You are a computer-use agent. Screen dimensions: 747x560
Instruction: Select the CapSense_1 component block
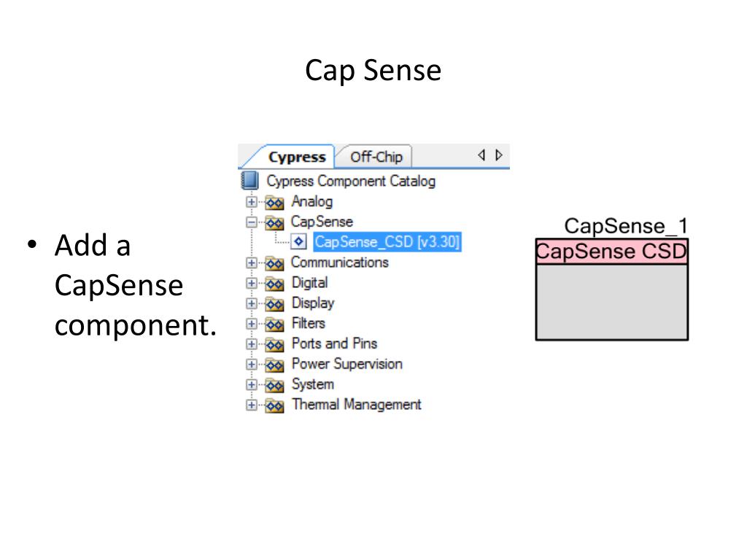tap(612, 289)
